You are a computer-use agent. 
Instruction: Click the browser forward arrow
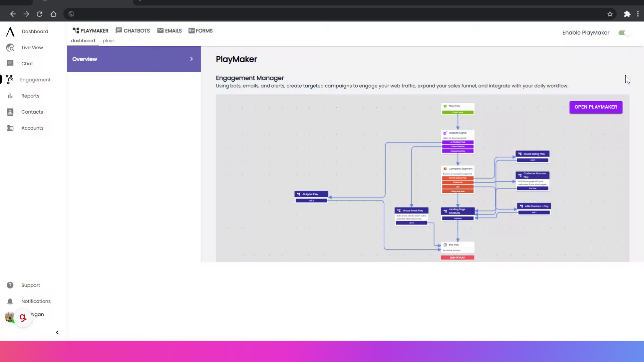[x=26, y=14]
